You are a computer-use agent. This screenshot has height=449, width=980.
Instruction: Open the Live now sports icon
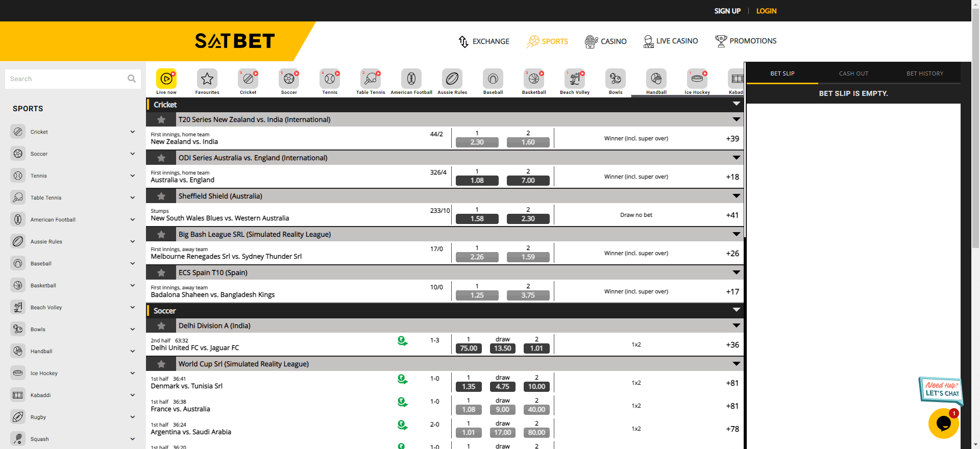coord(166,79)
